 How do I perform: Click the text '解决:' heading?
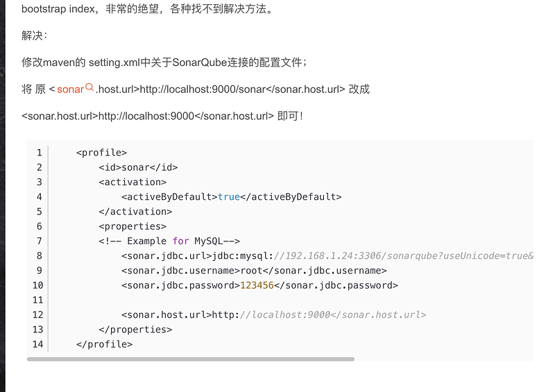click(34, 35)
